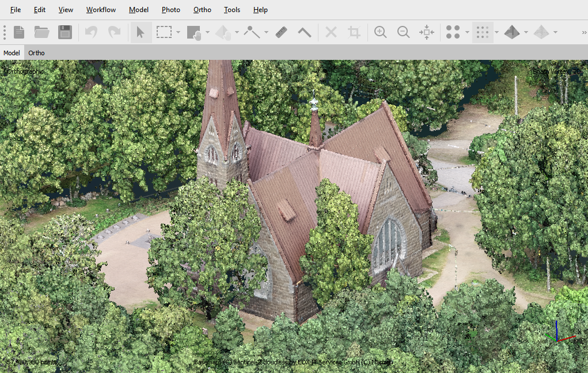The image size is (588, 373).
Task: Open the Move Region dropdown arrow
Action: (x=207, y=32)
